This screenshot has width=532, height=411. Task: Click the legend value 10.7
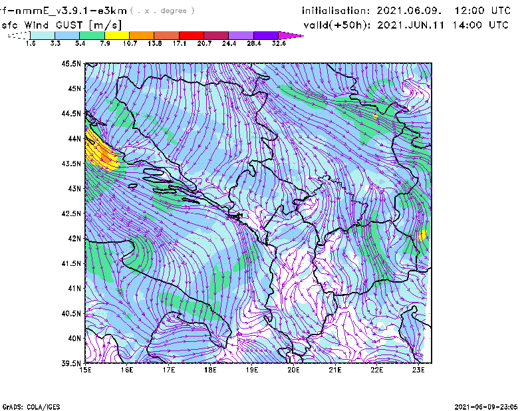130,43
